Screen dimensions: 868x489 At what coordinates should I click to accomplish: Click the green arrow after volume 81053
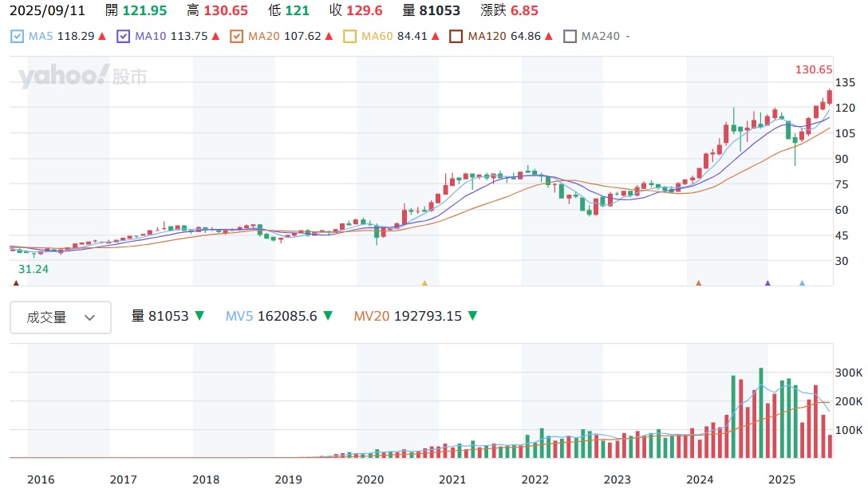(199, 317)
